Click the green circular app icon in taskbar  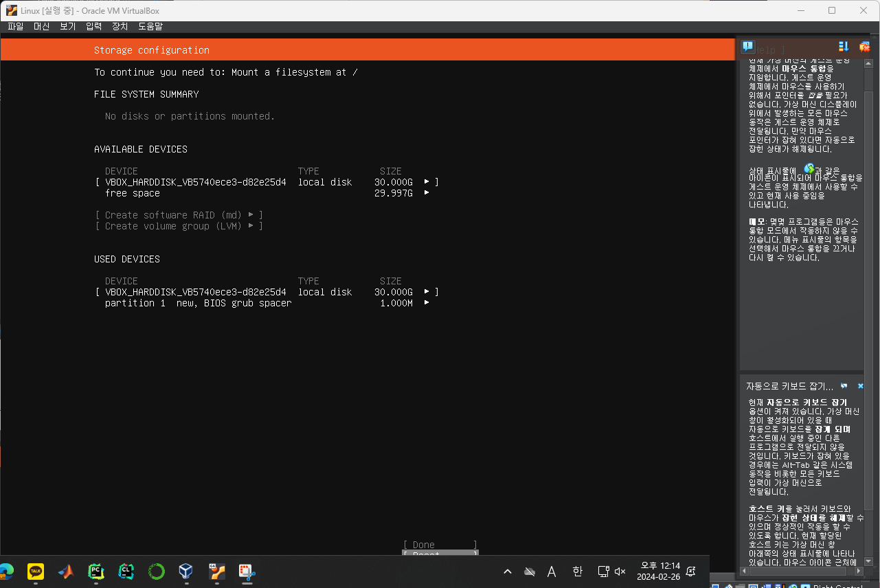coord(157,571)
